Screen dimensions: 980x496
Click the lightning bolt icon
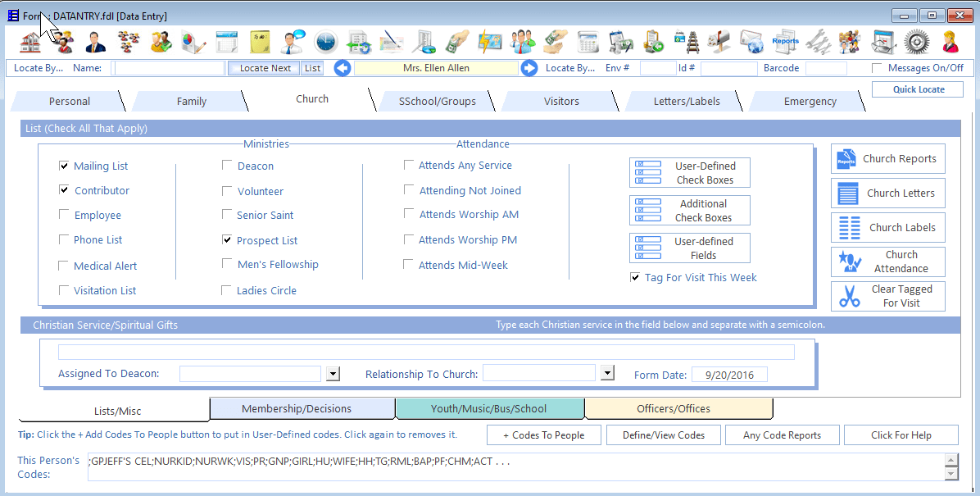pos(489,43)
